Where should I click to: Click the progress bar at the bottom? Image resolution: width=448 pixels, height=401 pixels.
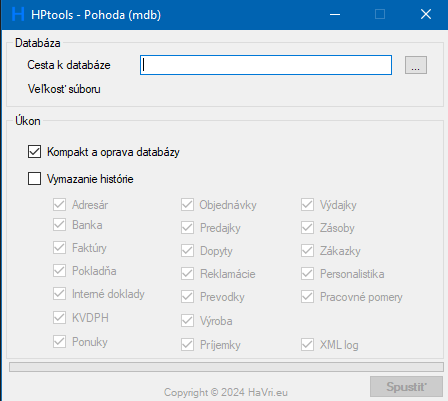point(226,367)
